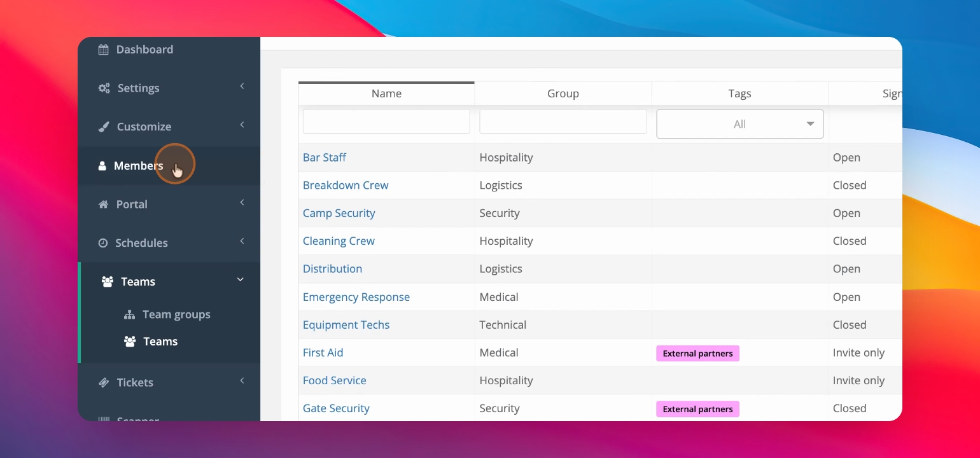The image size is (980, 458).
Task: Click the Members person icon
Action: [x=102, y=166]
